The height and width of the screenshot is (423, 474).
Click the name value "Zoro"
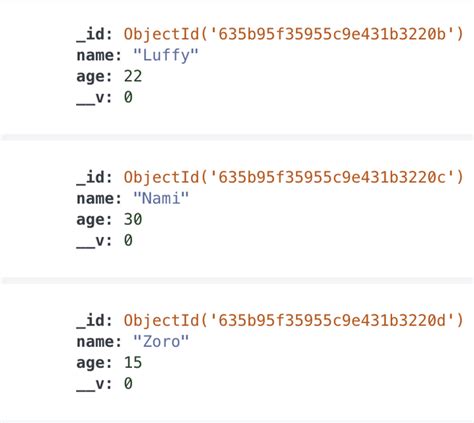(161, 342)
